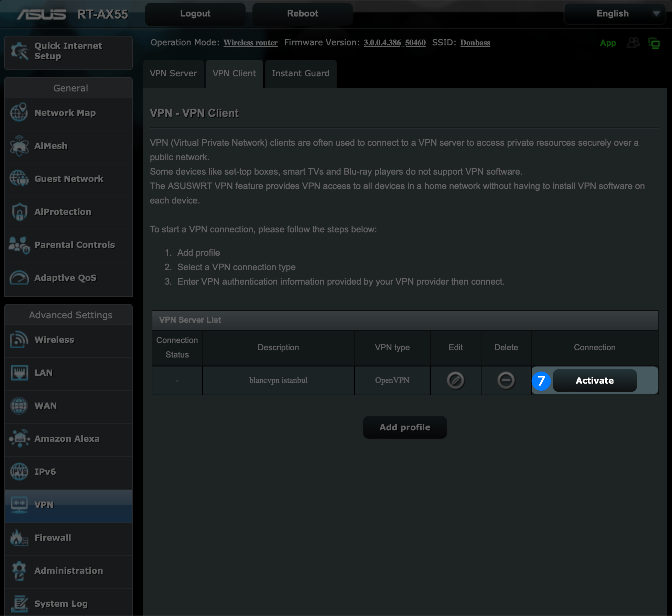Click the Reboot button
The width and height of the screenshot is (672, 616).
pos(302,14)
